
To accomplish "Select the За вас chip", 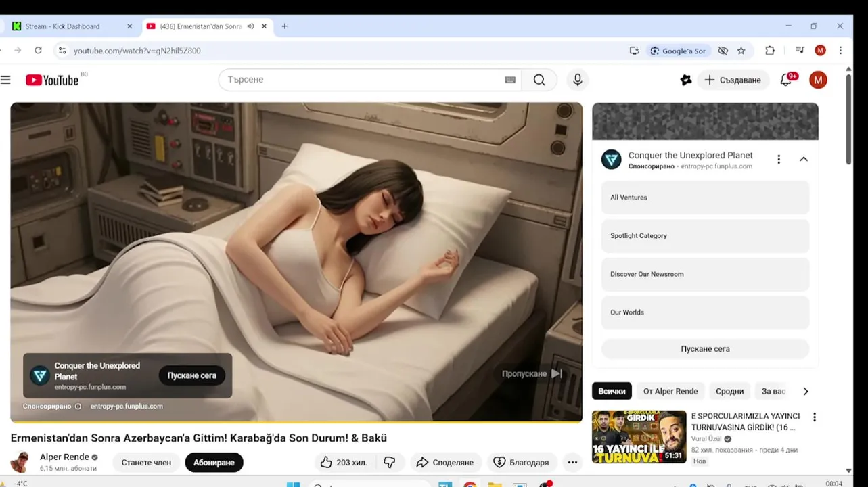I will tap(773, 391).
